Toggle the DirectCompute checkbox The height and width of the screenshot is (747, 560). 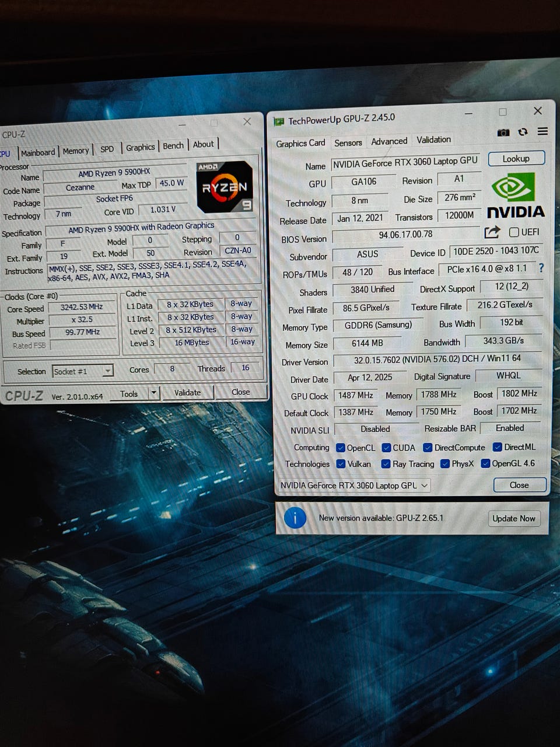coord(428,448)
